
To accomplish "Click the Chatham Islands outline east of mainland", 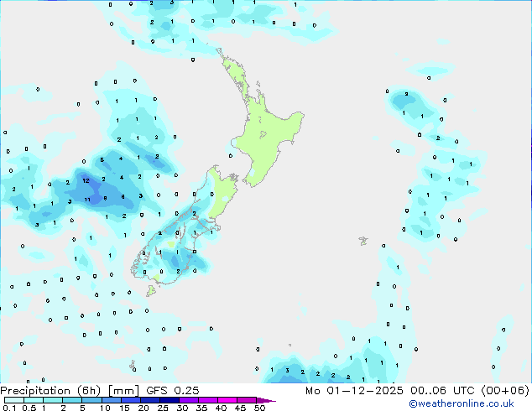I will [363, 241].
